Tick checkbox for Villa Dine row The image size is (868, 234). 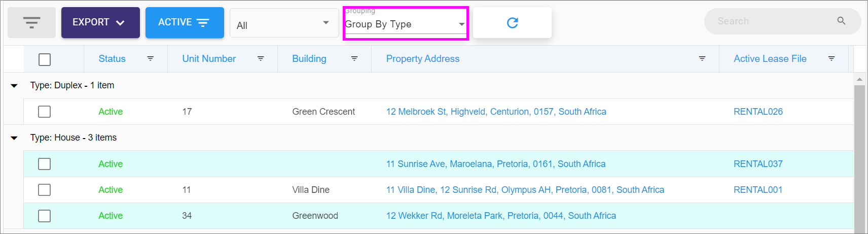pyautogui.click(x=45, y=190)
